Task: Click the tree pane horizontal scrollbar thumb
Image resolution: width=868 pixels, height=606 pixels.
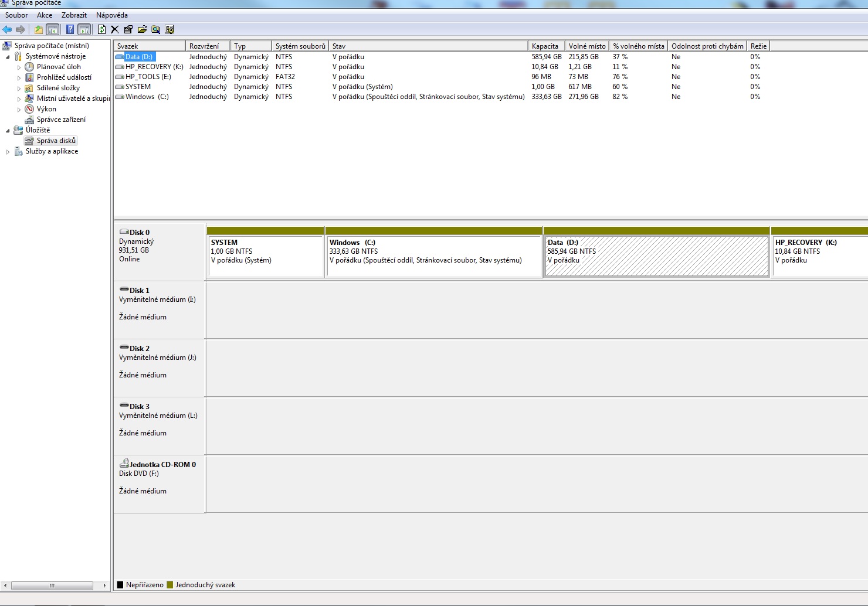Action: (x=52, y=585)
